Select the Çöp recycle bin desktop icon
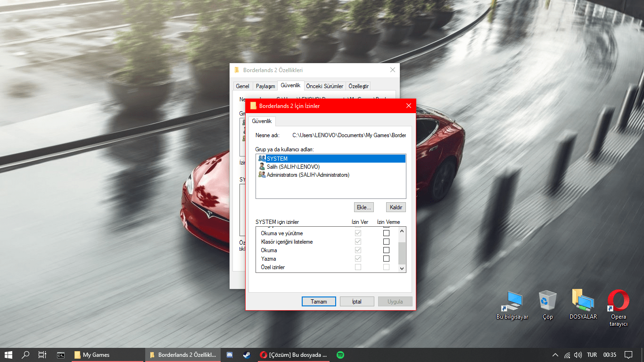The height and width of the screenshot is (362, 644). [x=547, y=305]
